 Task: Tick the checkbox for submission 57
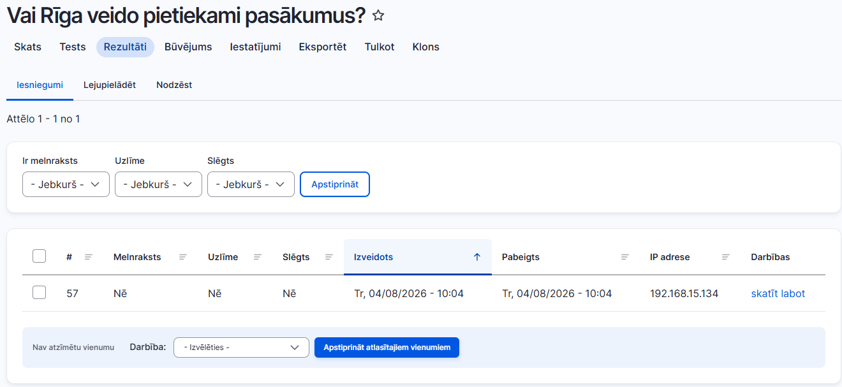[x=39, y=293]
